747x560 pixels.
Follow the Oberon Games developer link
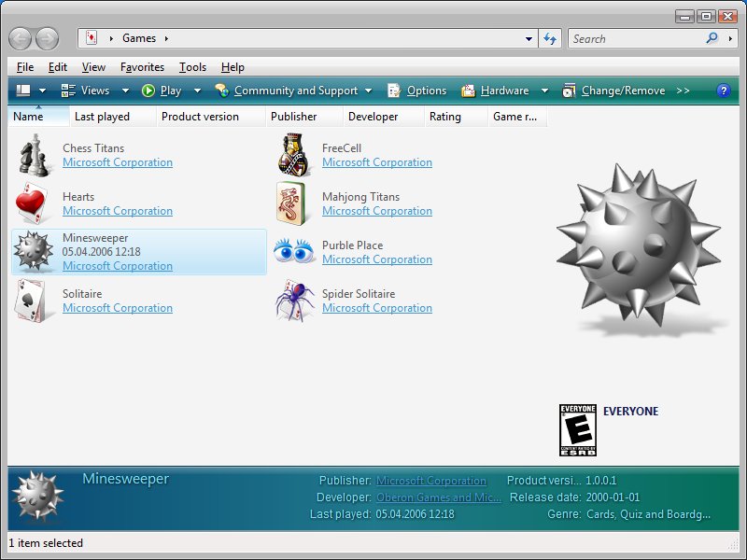[433, 497]
